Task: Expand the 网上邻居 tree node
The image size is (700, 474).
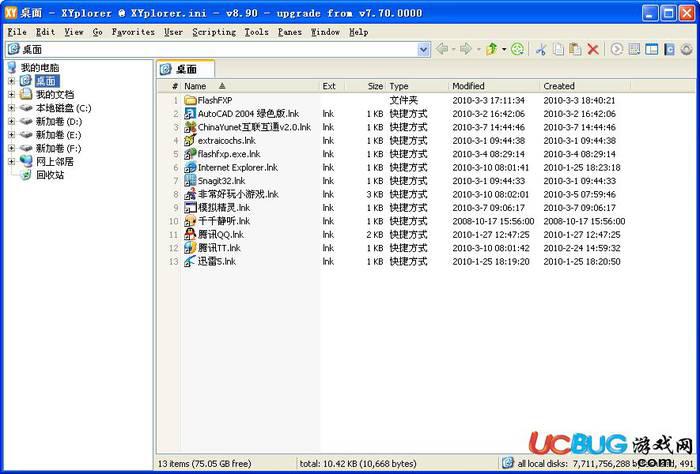Action: 12,161
